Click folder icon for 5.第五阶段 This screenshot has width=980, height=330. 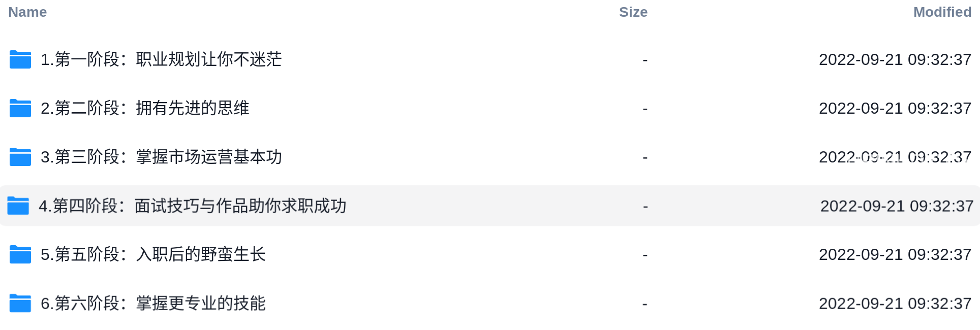click(20, 254)
